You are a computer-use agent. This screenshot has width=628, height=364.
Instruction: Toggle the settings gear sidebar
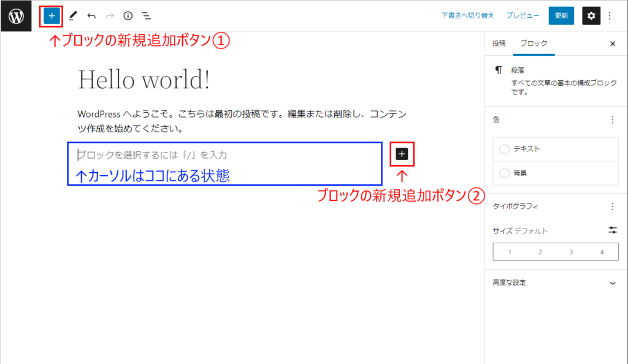coord(591,16)
